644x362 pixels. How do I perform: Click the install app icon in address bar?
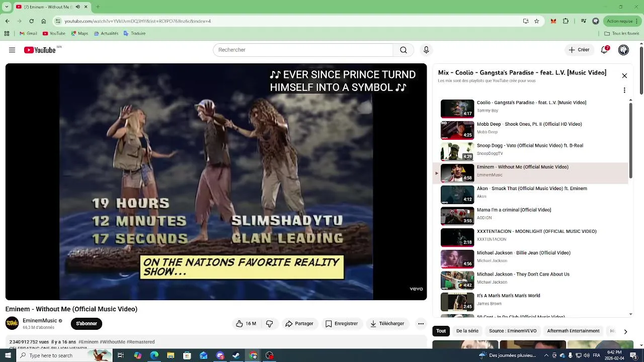tap(526, 21)
